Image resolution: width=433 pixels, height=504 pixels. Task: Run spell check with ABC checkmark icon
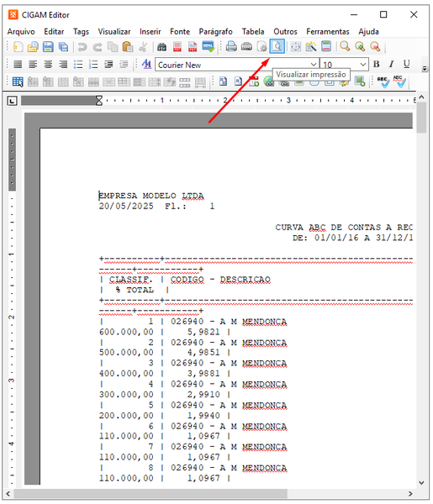tap(383, 81)
